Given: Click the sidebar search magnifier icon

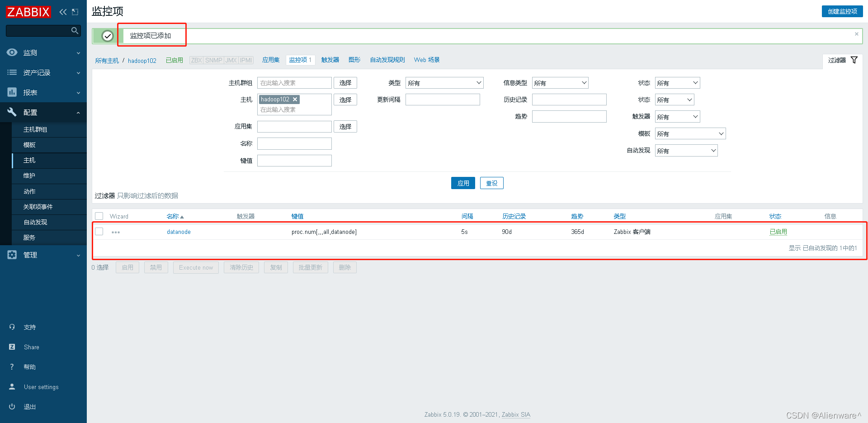Looking at the screenshot, I should (x=75, y=30).
